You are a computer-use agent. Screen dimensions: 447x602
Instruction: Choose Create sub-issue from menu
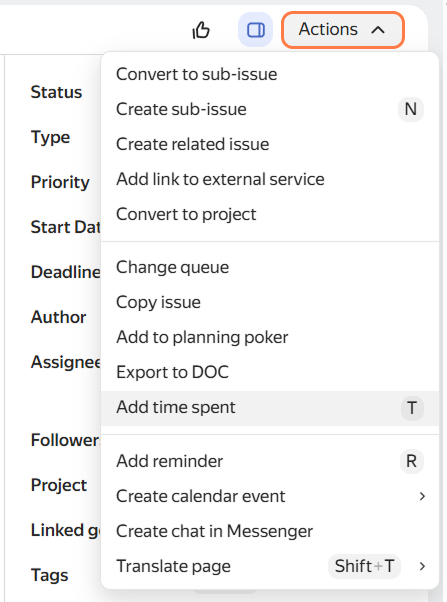270,109
